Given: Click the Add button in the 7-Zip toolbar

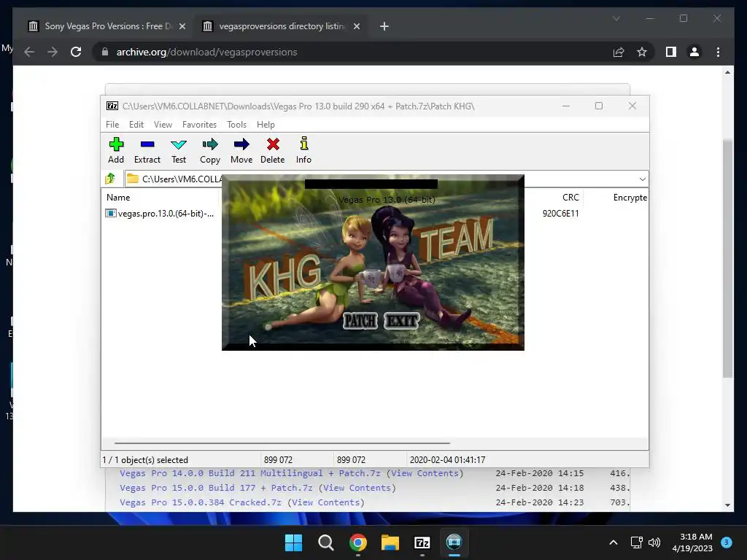Looking at the screenshot, I should pyautogui.click(x=116, y=150).
